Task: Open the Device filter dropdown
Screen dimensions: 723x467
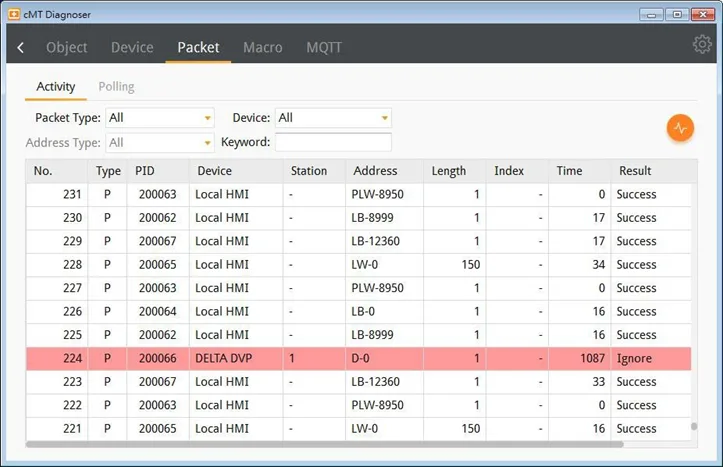Action: click(333, 118)
